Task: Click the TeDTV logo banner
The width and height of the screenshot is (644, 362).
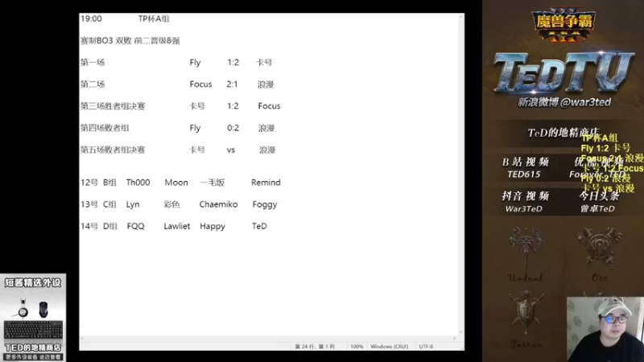Action: [563, 72]
